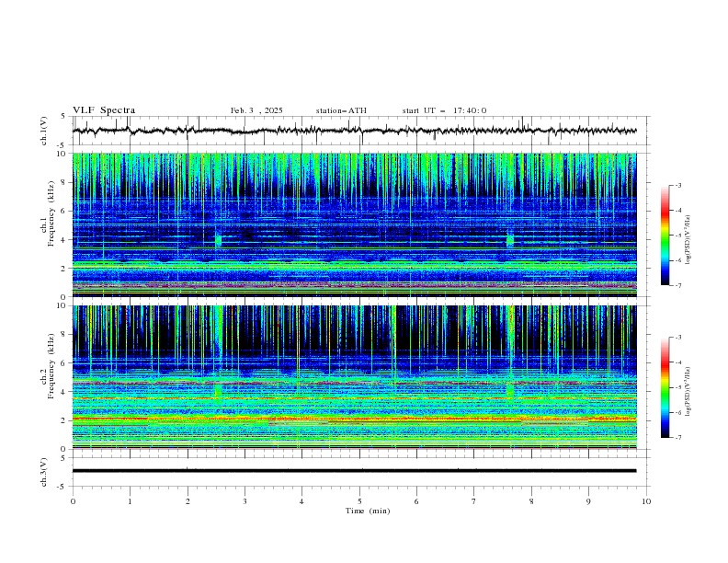This screenshot has width=728, height=563.
Task: Click the time axis tick label "4"
Action: point(301,501)
